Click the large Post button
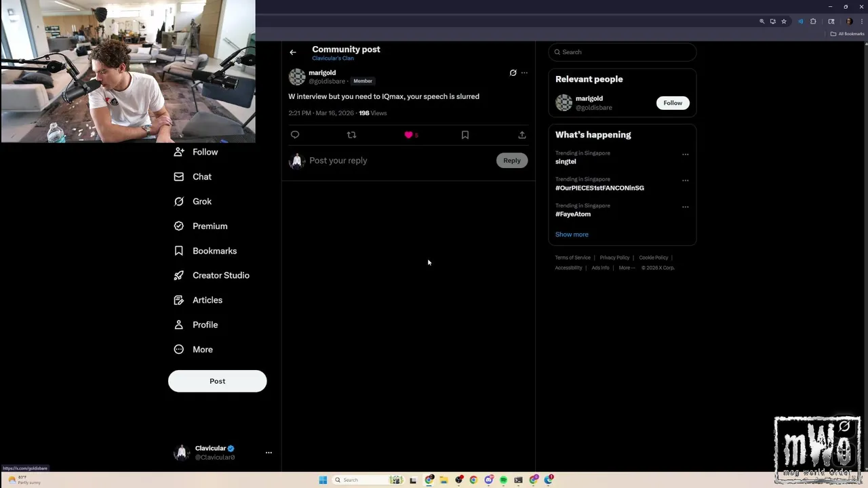 point(218,381)
